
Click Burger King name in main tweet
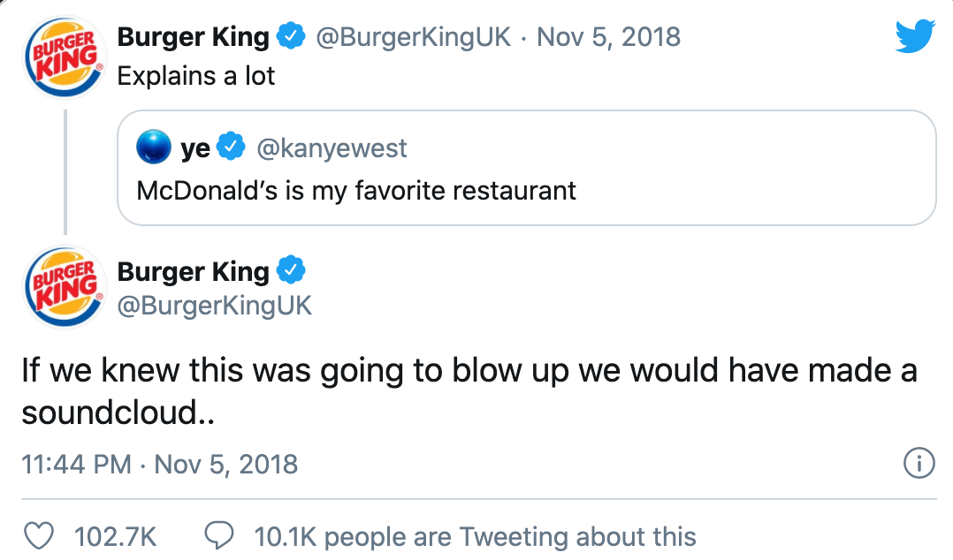pos(193,271)
